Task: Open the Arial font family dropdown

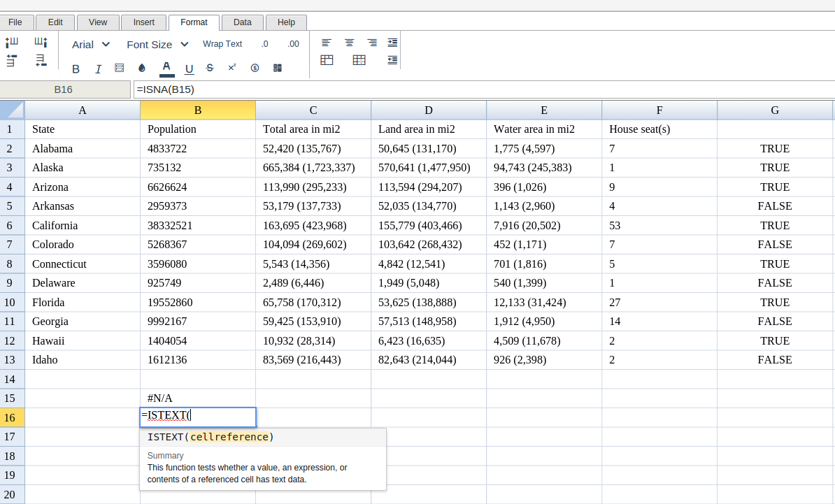Action: click(x=91, y=44)
